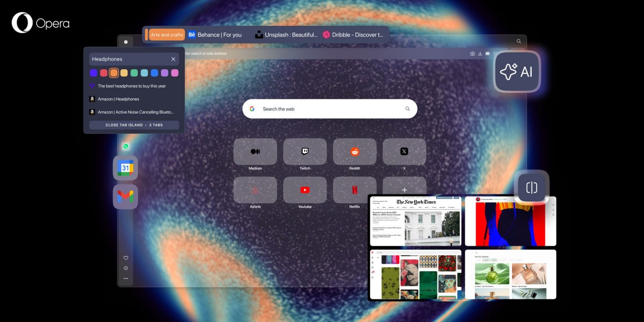
Task: Open WhatsApp in the sidebar
Action: point(126,147)
